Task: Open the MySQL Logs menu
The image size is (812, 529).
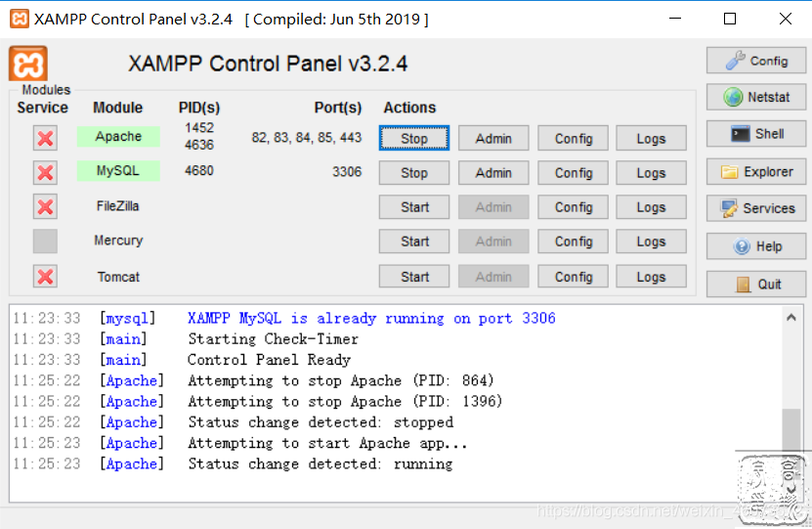Action: [x=651, y=172]
